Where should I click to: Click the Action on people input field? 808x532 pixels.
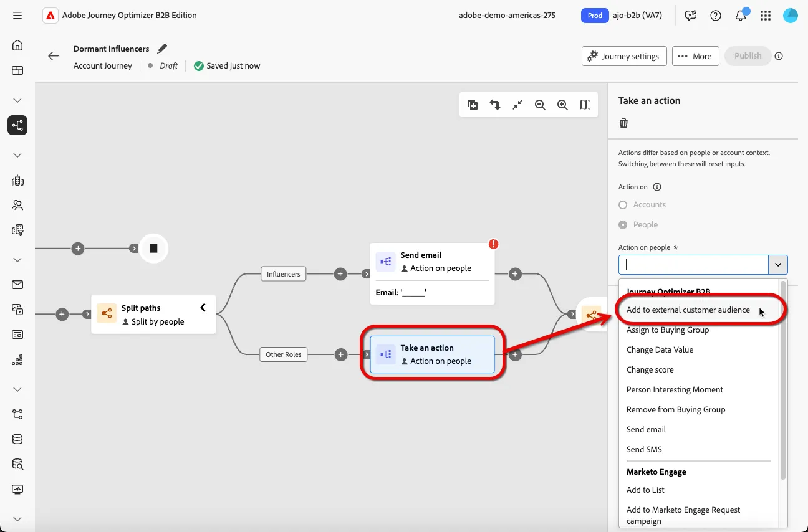coord(693,265)
